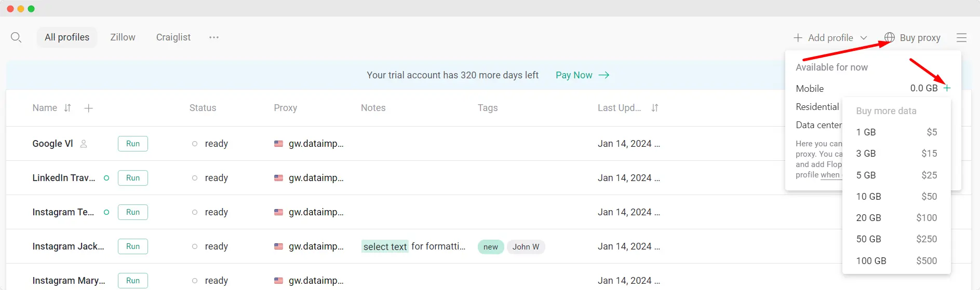Toggle status circle for Google VI row
This screenshot has height=290, width=980.
click(x=195, y=144)
